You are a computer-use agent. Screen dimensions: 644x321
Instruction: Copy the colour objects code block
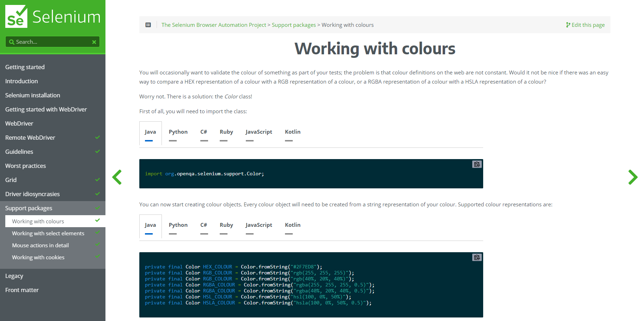[476, 257]
